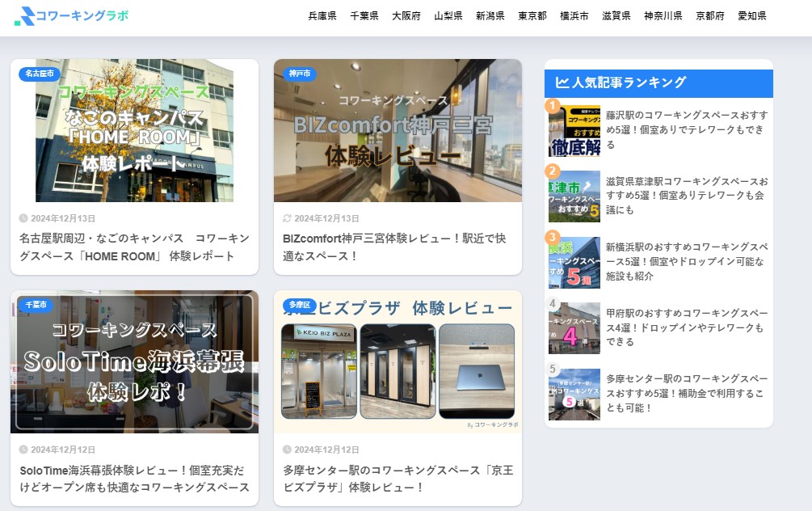The height and width of the screenshot is (511, 812).
Task: Open the 千葉県 menu item
Action: click(364, 16)
